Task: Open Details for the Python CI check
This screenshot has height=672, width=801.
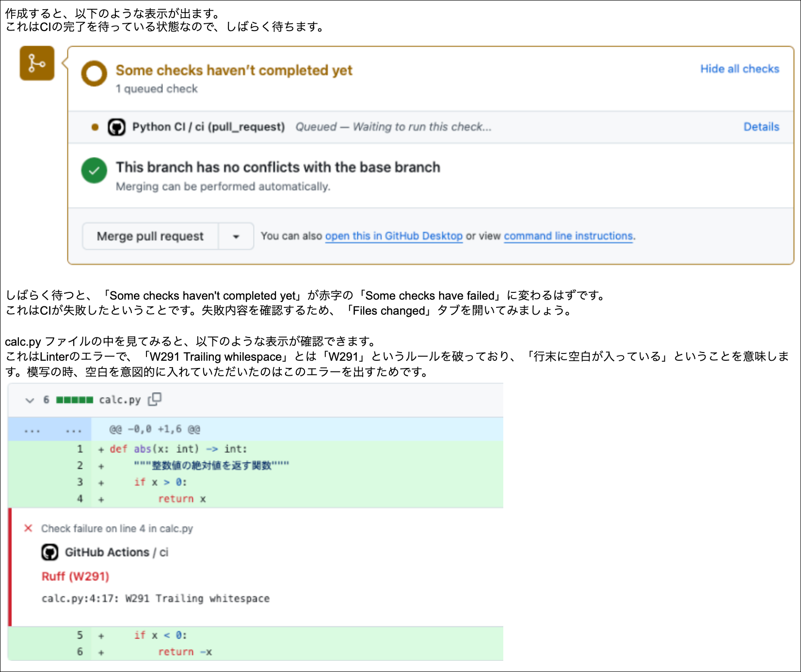Action: 761,127
